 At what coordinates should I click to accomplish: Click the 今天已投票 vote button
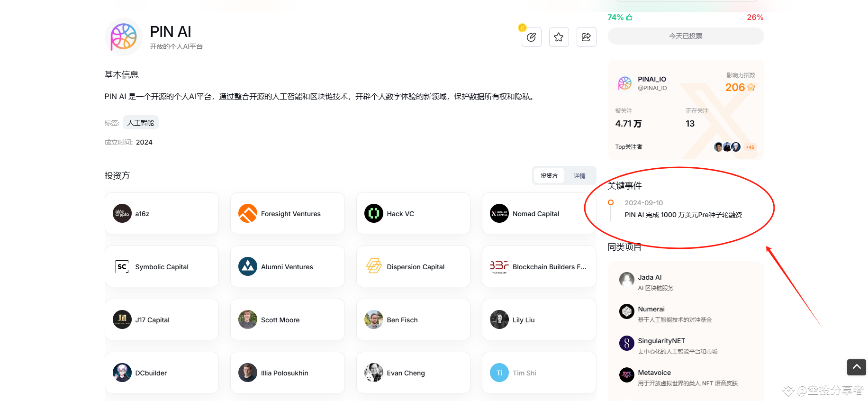click(686, 36)
